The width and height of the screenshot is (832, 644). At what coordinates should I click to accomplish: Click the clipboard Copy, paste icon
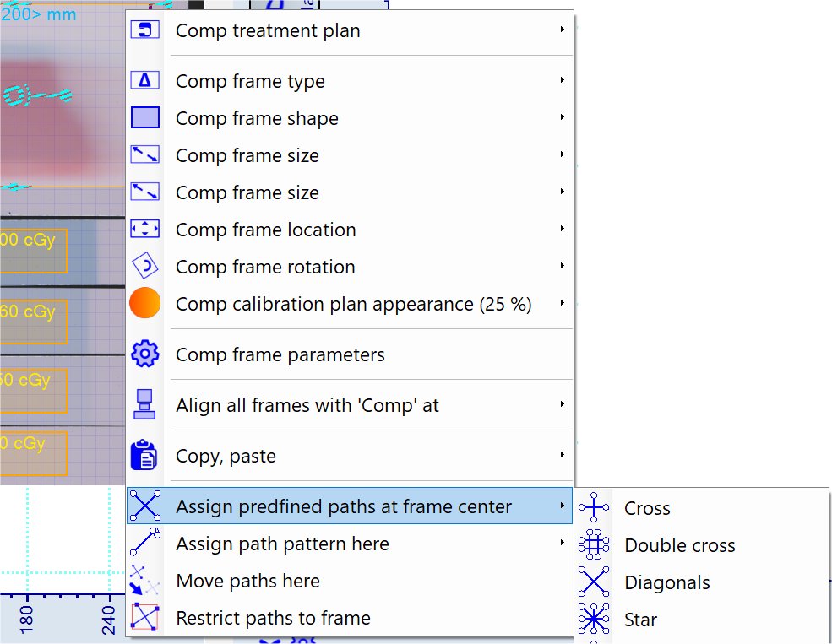[145, 456]
